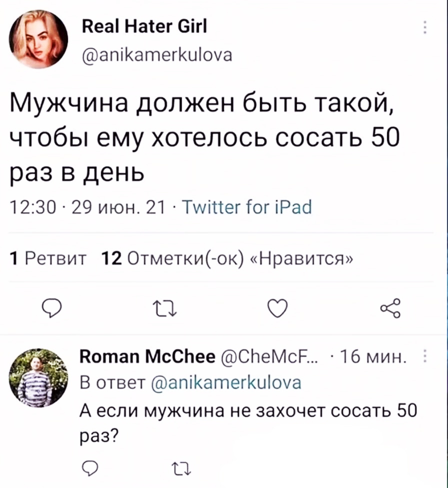Click the tweet timestamp "12:30 · 29 июн. 21"

(x=91, y=206)
